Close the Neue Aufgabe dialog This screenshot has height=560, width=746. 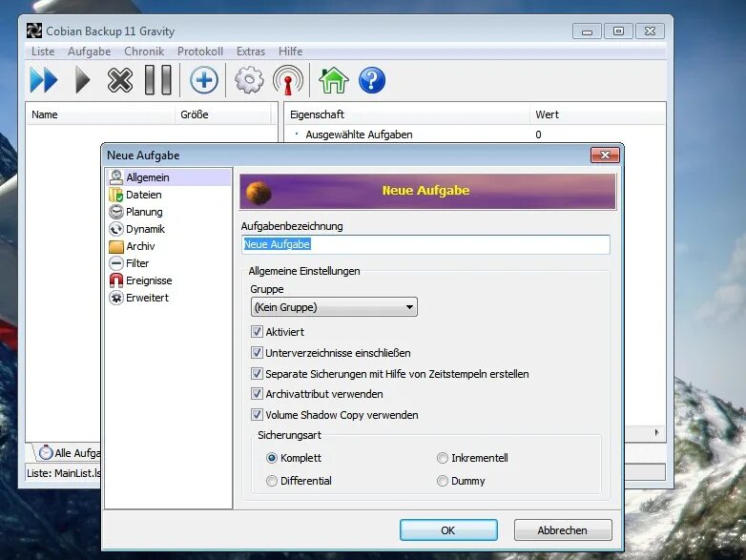(x=605, y=156)
